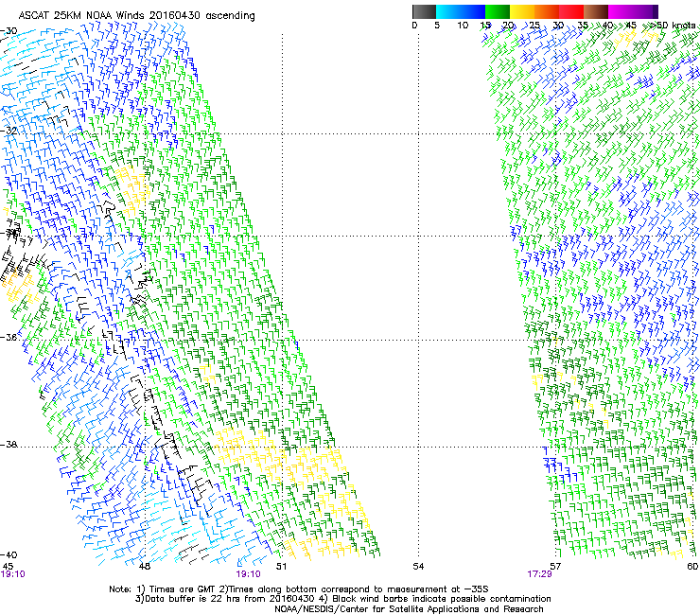
Task: Click the '35' label under the color bar
Action: point(583,26)
